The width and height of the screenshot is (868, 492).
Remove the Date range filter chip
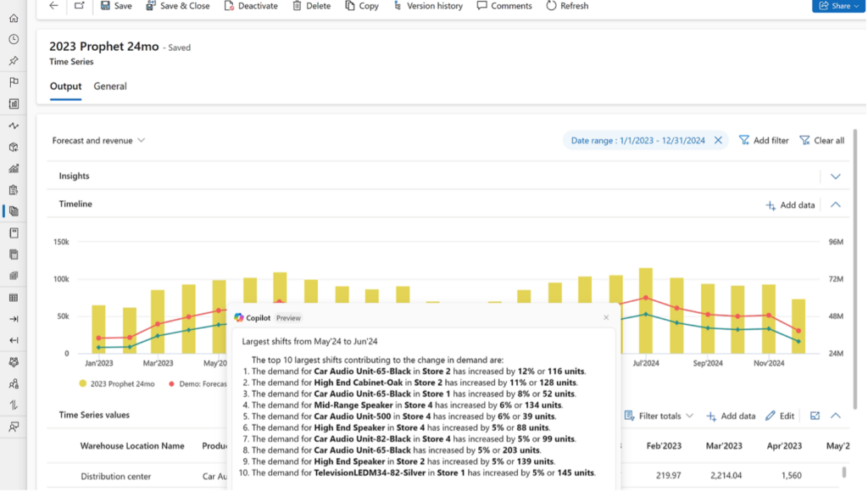[718, 141]
